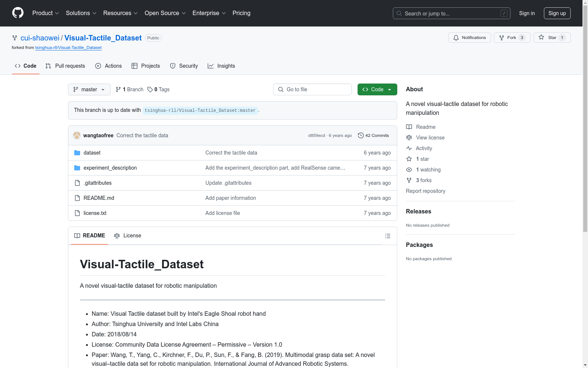Open the 'Add license file' commit message
Screen dimensions: 588x368
(x=223, y=213)
